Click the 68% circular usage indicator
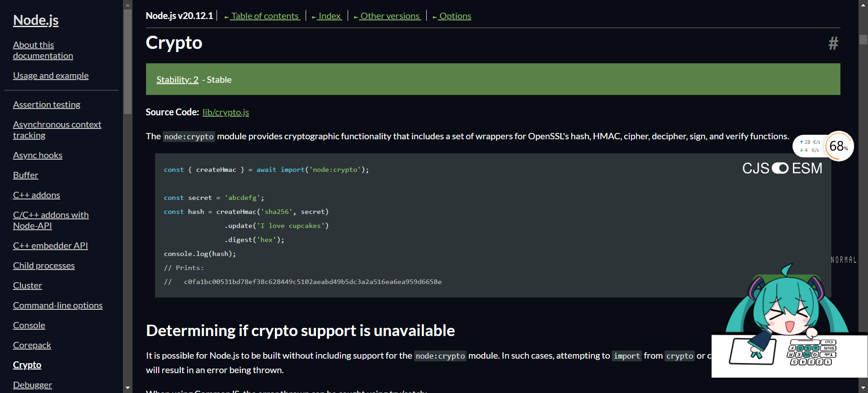The image size is (868, 393). point(839,146)
